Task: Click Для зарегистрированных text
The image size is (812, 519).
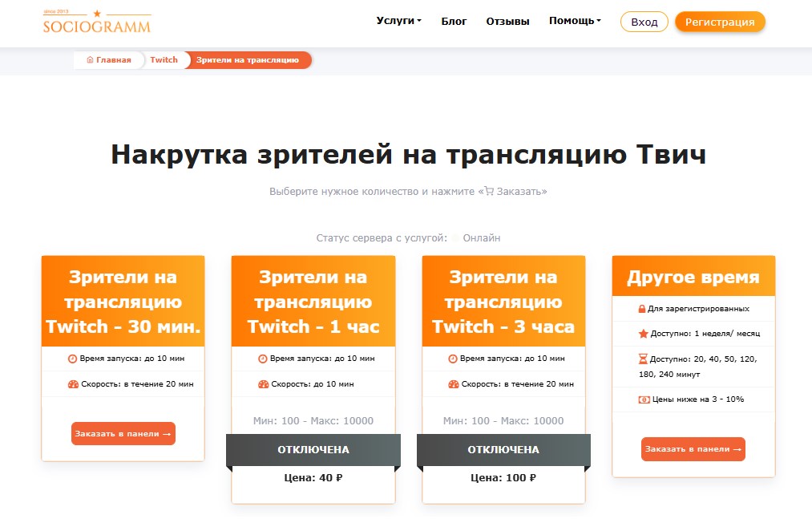Action: point(699,309)
